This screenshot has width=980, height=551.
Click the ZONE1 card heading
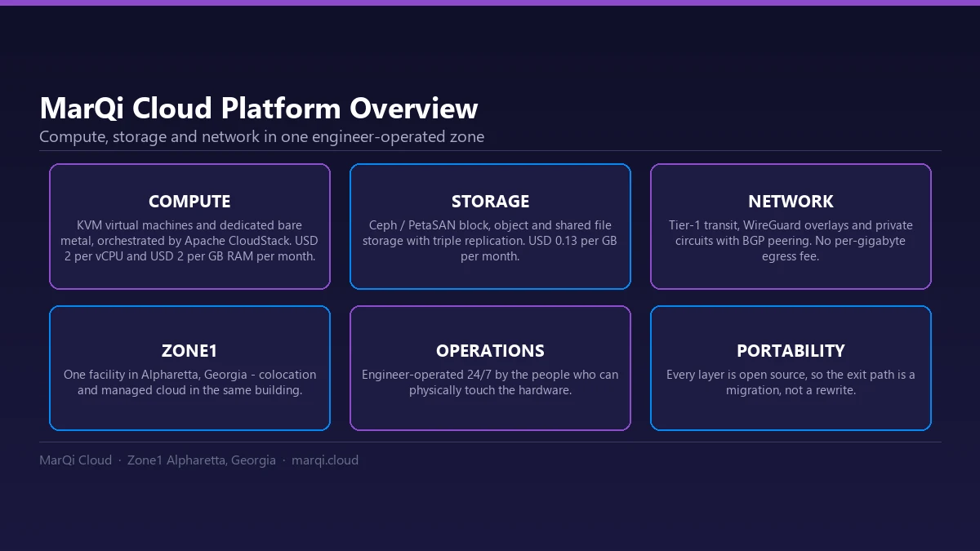click(189, 351)
